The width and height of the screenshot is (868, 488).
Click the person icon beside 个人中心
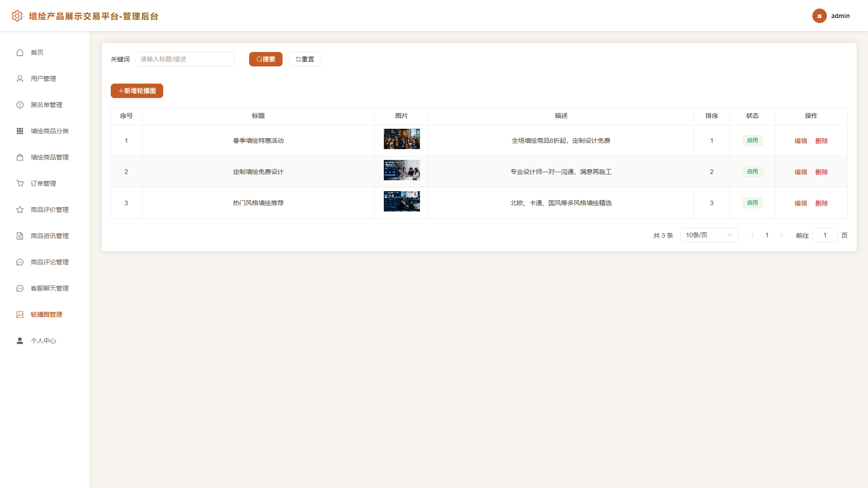click(20, 341)
